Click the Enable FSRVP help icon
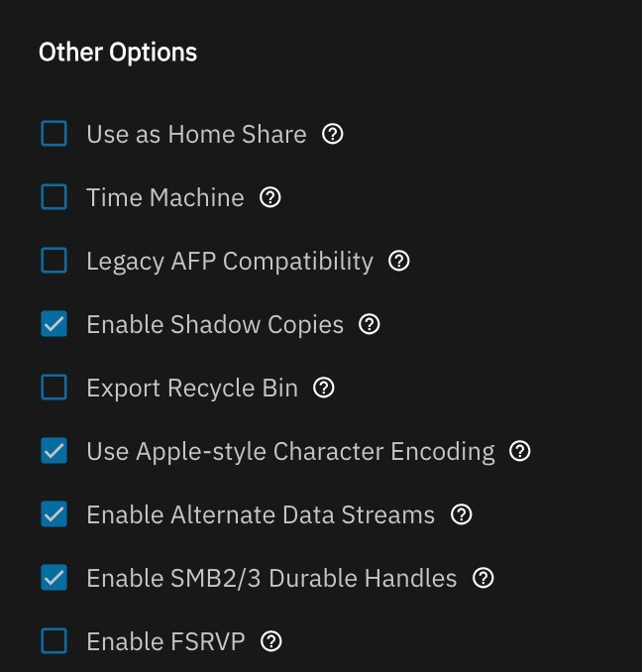This screenshot has height=672, width=642. (x=271, y=641)
